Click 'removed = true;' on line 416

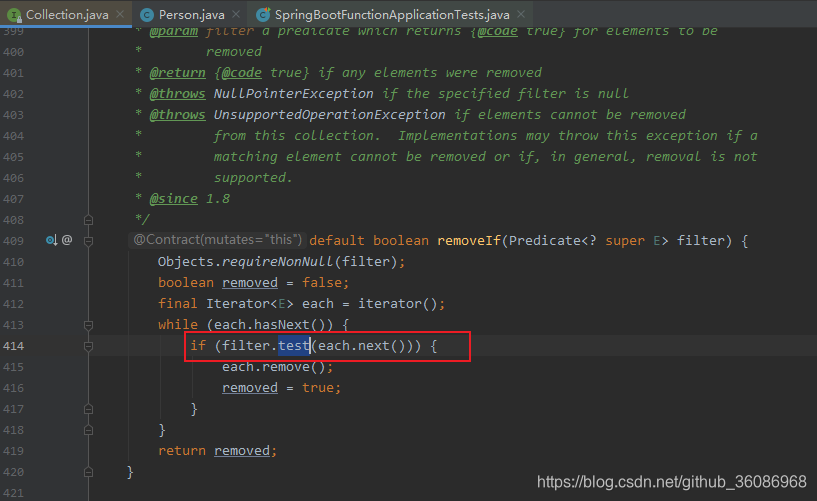[281, 387]
